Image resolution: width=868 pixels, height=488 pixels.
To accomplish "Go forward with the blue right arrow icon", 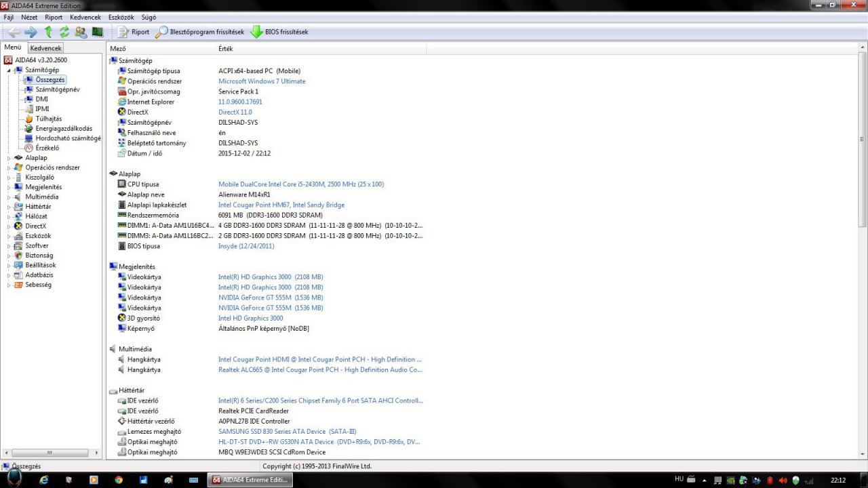I will [x=31, y=32].
